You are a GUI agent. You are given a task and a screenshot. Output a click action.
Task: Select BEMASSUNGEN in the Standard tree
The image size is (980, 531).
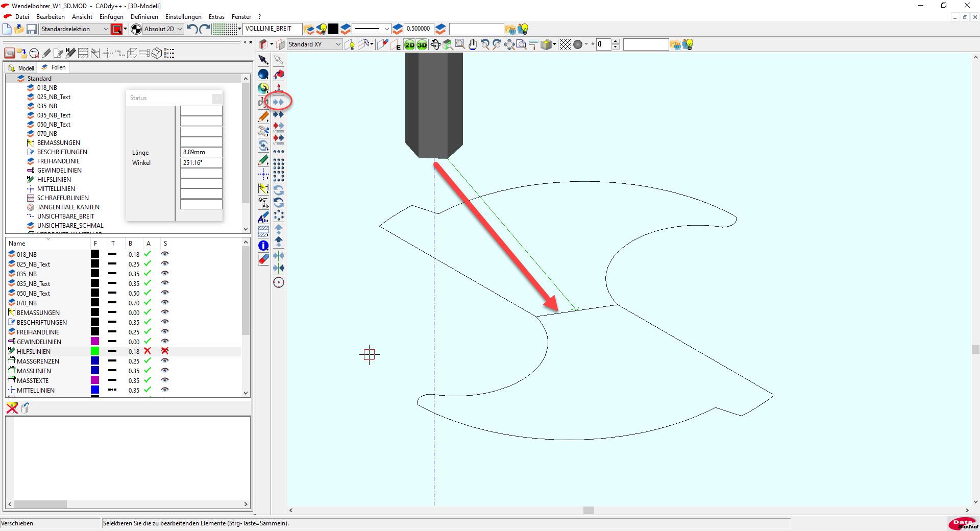click(58, 143)
